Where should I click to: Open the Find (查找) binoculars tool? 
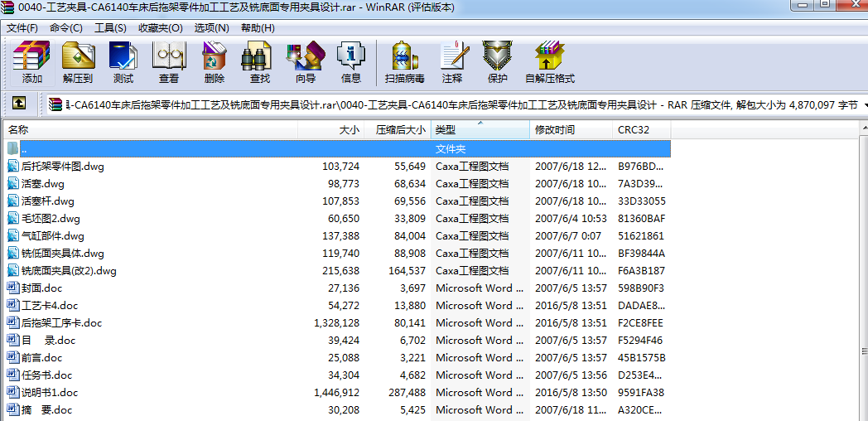pos(259,63)
